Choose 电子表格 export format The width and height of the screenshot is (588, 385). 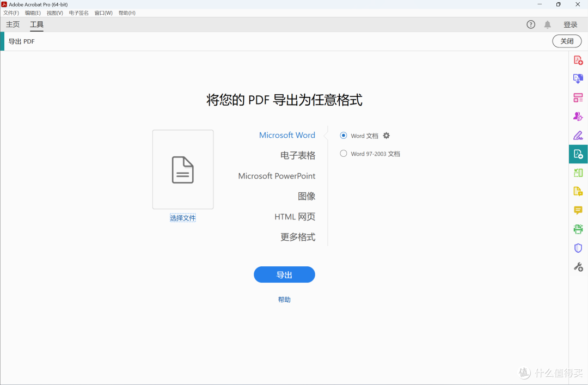coord(298,155)
